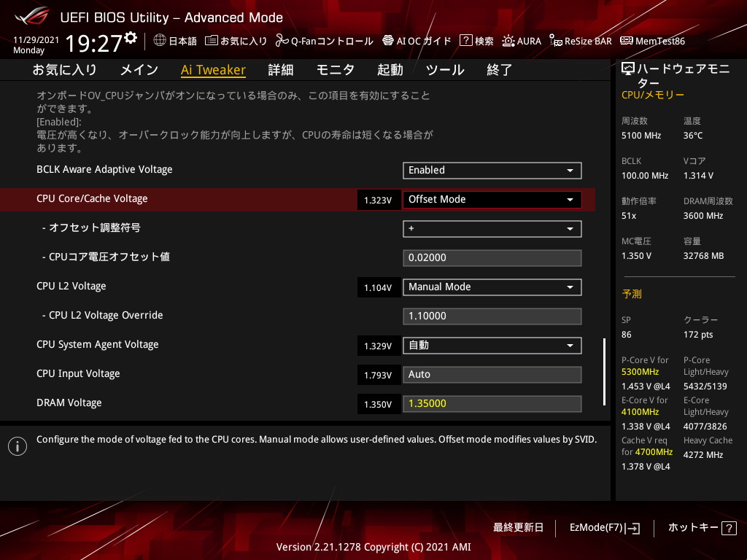747x560 pixels.
Task: Click the 1.323V current value readout
Action: tap(379, 200)
